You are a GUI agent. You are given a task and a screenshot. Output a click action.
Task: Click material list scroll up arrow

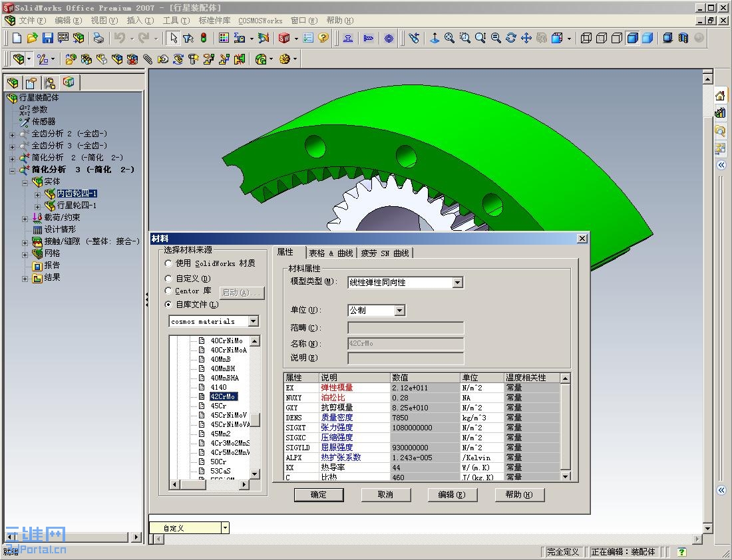coord(255,341)
